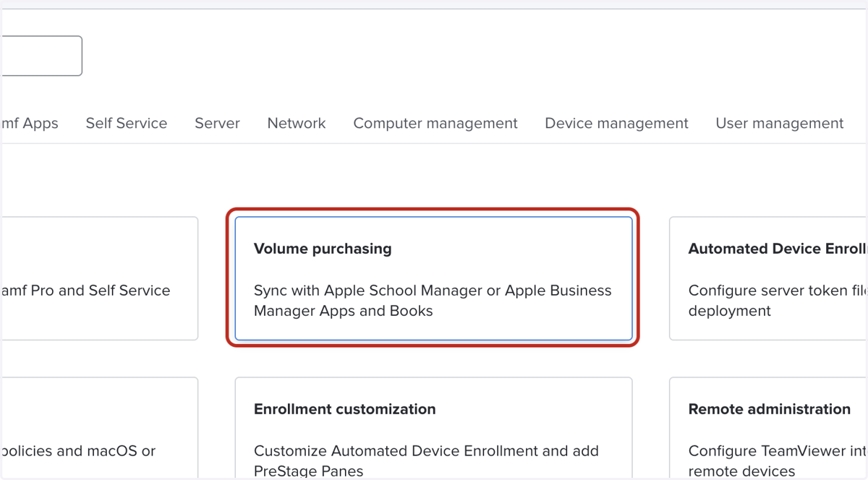
Task: Open the card mentioning policies and macOS
Action: pos(100,428)
